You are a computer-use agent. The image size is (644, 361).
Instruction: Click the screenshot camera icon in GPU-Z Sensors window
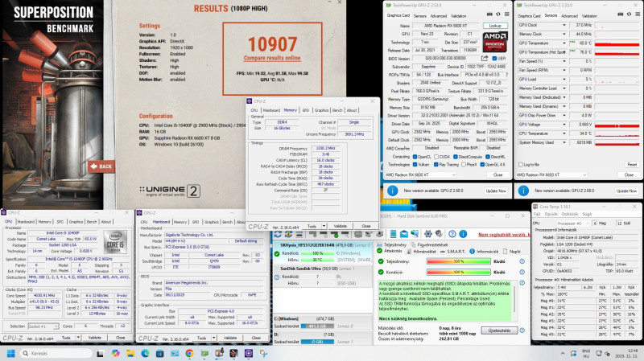coord(620,14)
